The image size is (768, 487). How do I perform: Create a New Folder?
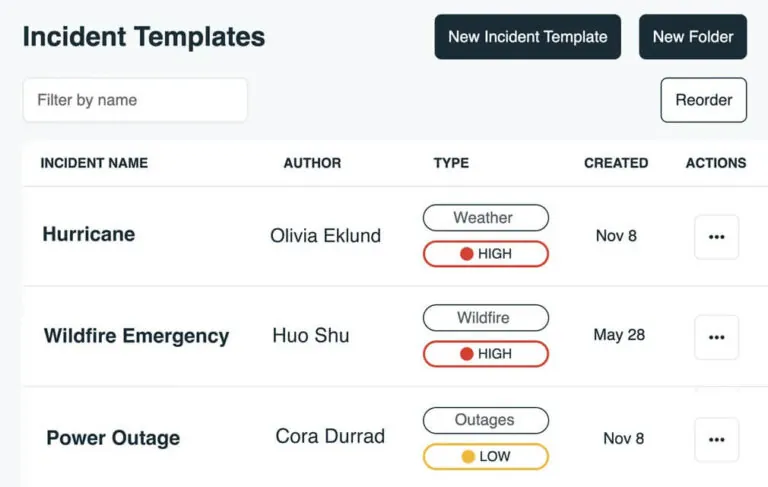(x=692, y=37)
